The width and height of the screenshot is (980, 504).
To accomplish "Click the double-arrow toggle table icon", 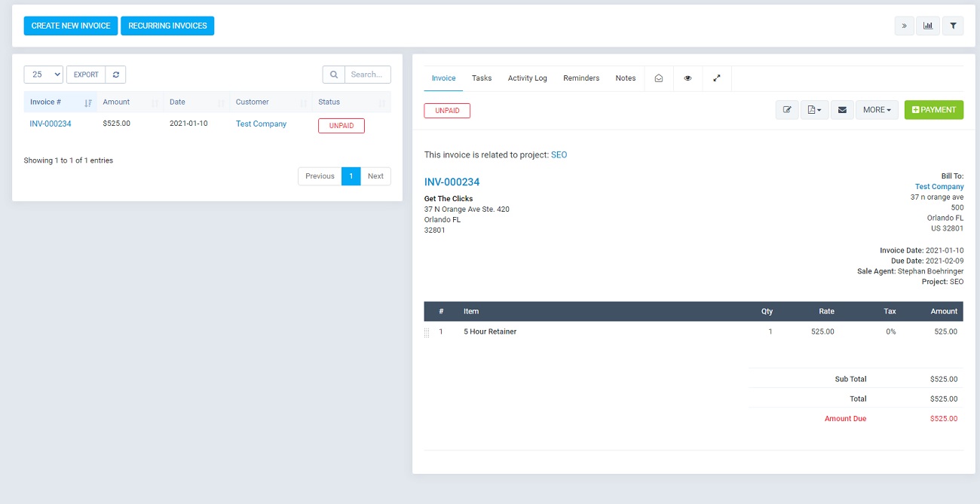I will click(x=904, y=26).
